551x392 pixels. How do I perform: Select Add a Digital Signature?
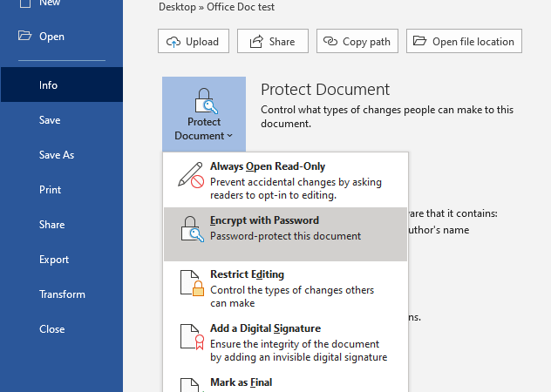point(285,341)
